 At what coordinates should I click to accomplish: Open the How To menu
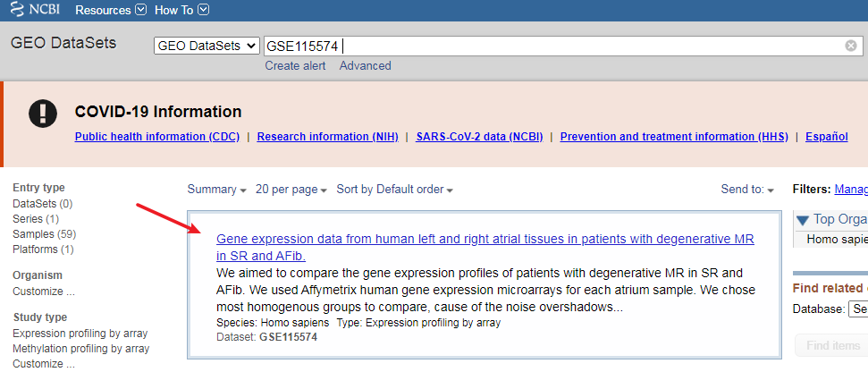click(181, 11)
